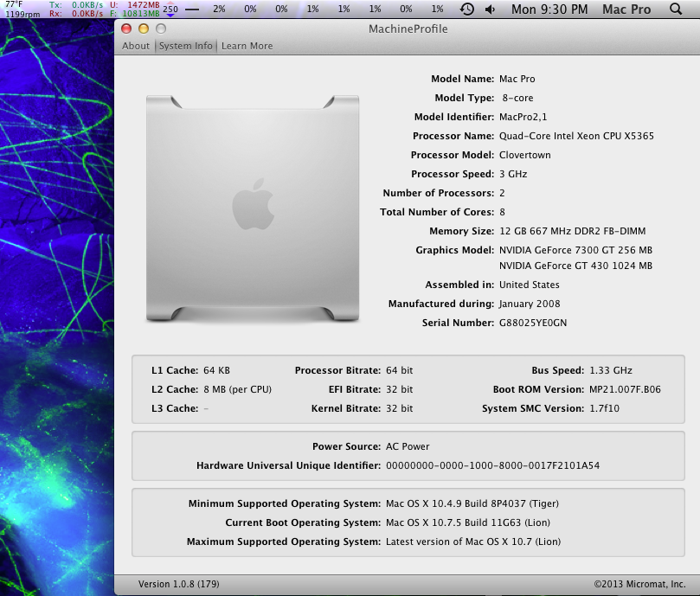Select serial number G88025YE0GN
This screenshot has width=700, height=596.
pos(533,323)
